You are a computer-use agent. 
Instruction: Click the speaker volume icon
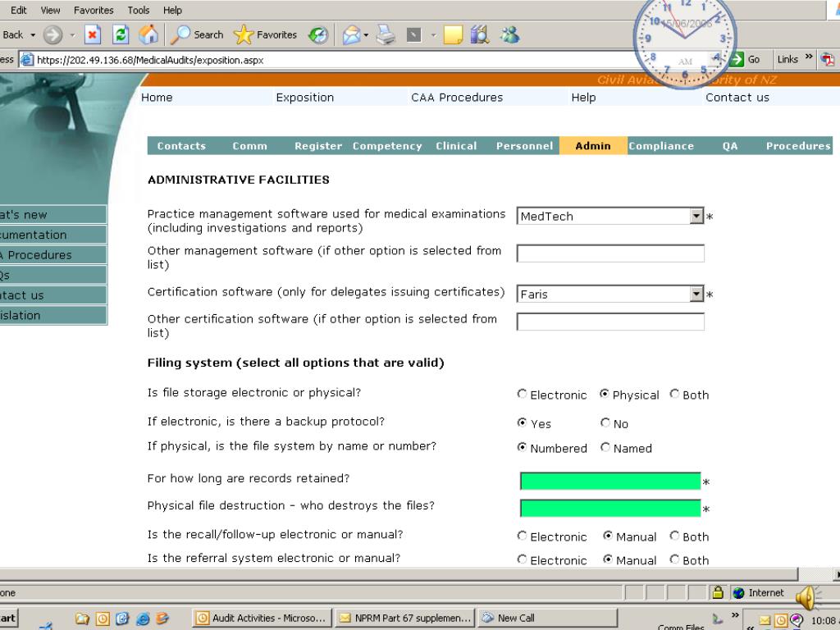click(x=806, y=596)
